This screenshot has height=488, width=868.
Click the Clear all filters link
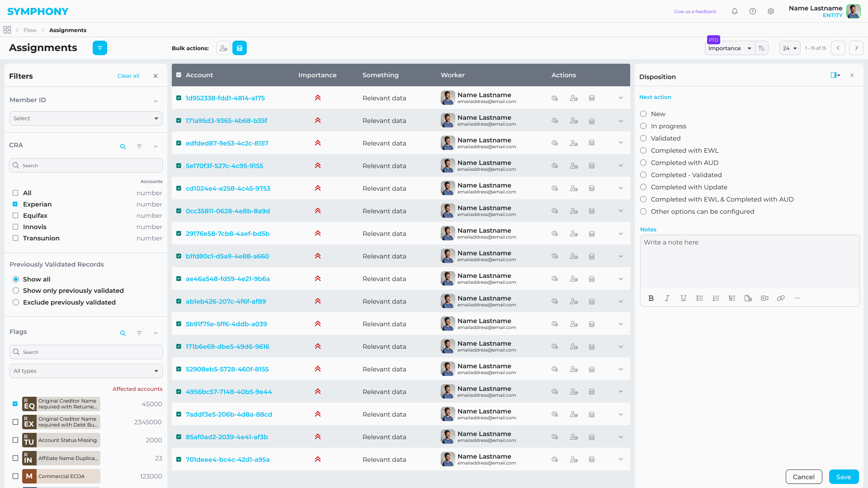click(x=128, y=76)
